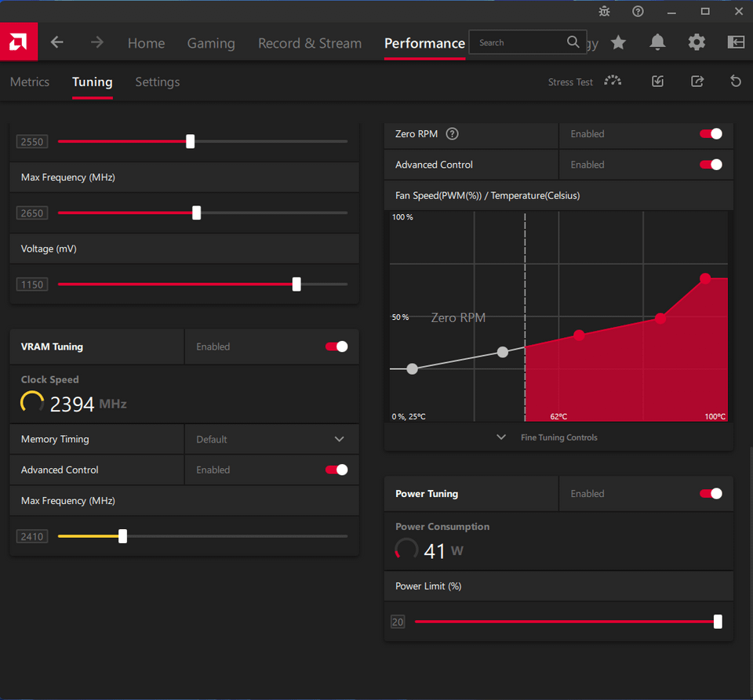Viewport: 753px width, 700px height.
Task: Click the Voltage slider handle
Action: coord(296,284)
